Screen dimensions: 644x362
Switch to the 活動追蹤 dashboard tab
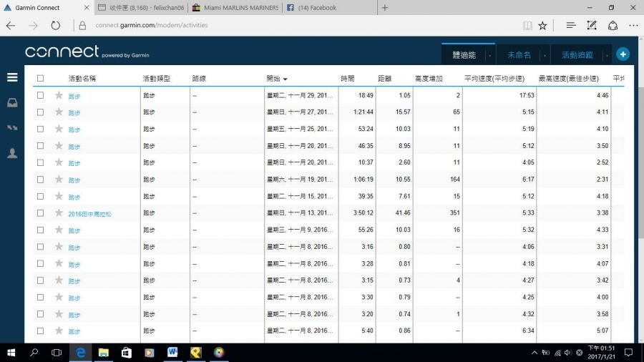pyautogui.click(x=577, y=55)
